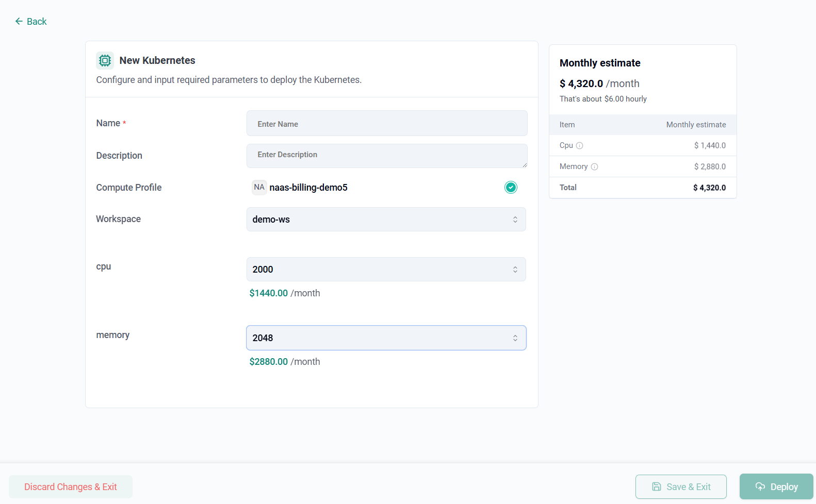Focus the Enter Description textarea
The height and width of the screenshot is (504, 816).
pos(387,156)
